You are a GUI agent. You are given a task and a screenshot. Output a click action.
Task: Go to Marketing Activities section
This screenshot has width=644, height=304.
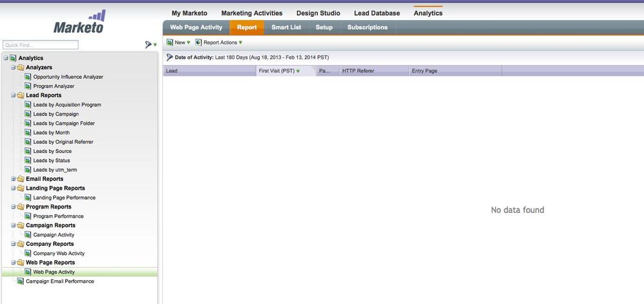click(x=251, y=13)
